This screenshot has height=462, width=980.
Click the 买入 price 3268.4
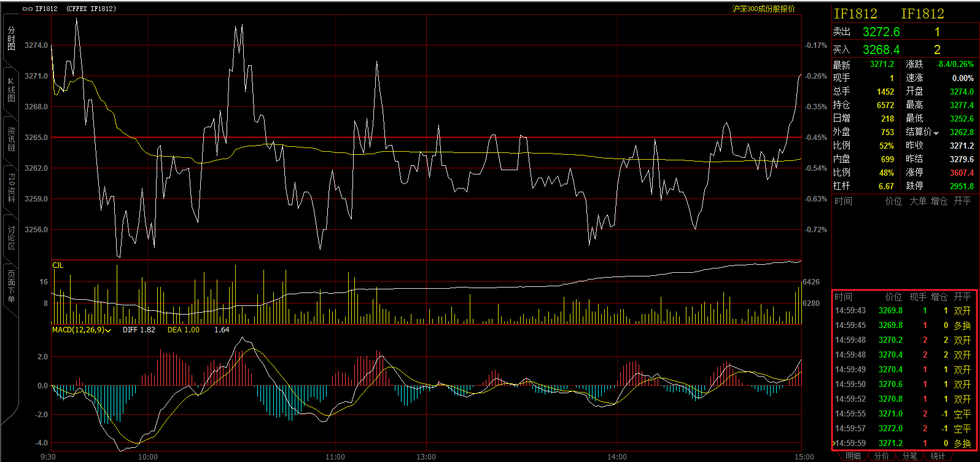pos(881,50)
